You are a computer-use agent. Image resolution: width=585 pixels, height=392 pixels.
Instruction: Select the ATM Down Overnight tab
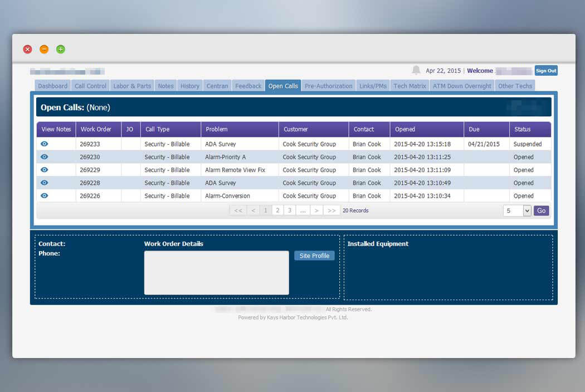click(461, 86)
